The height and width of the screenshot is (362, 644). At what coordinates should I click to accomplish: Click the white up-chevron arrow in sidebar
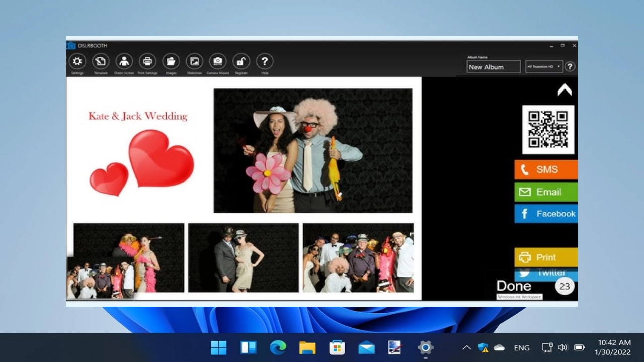(x=565, y=90)
